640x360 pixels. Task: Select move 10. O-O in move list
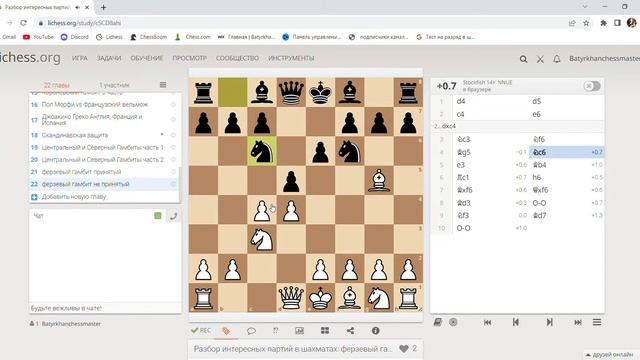[491, 228]
